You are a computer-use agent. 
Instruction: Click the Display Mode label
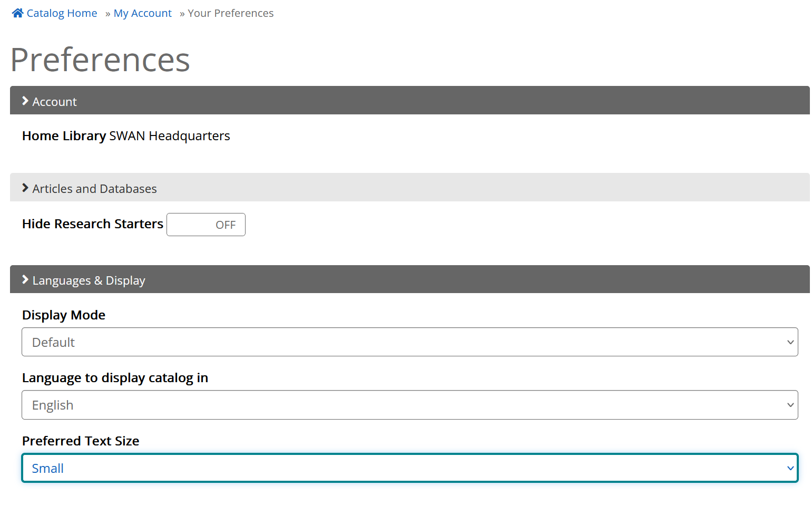point(64,315)
